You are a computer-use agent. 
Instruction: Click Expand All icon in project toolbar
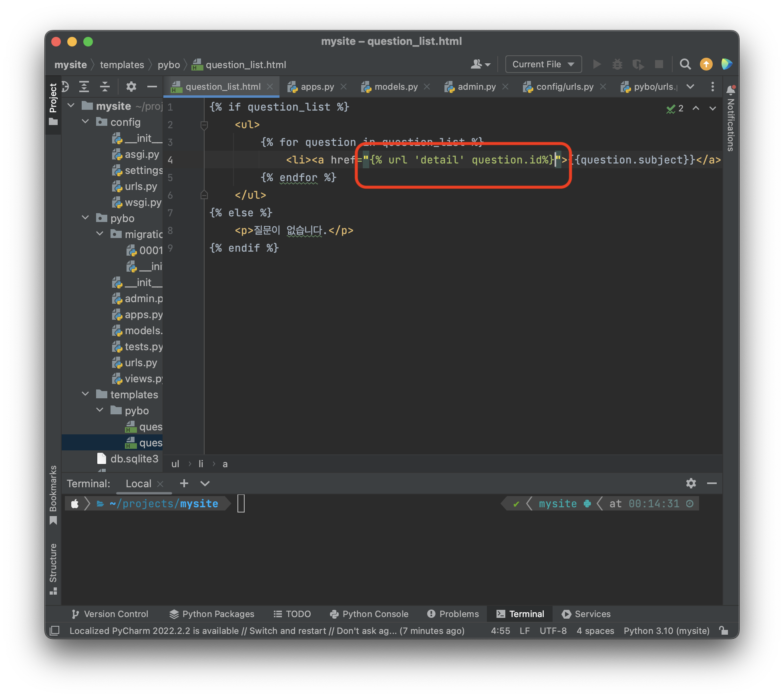[x=84, y=87]
